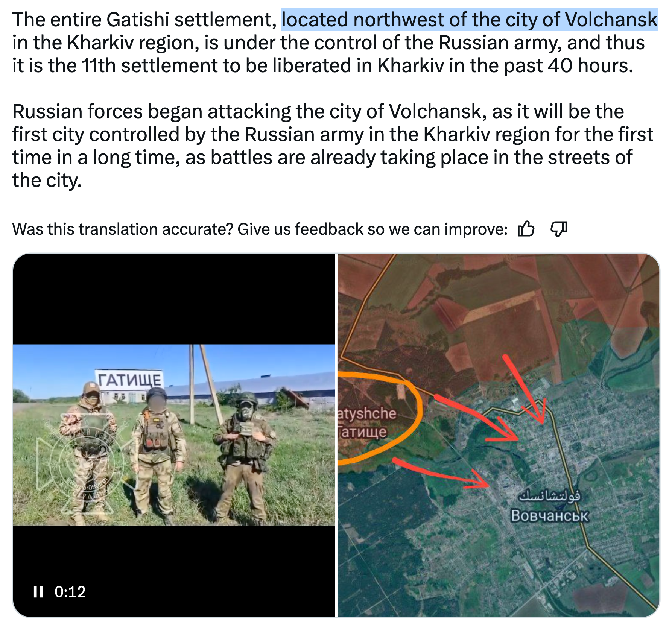Give the translation a thumbs down
This screenshot has height=632, width=672.
pyautogui.click(x=559, y=229)
